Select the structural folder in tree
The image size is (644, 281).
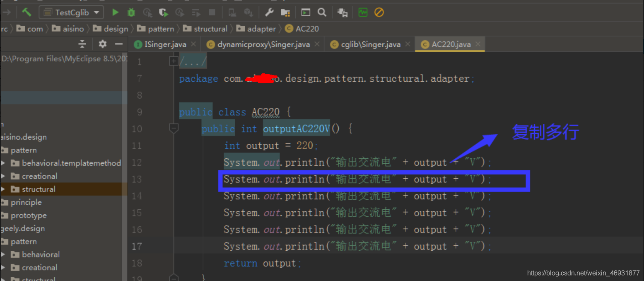point(39,189)
